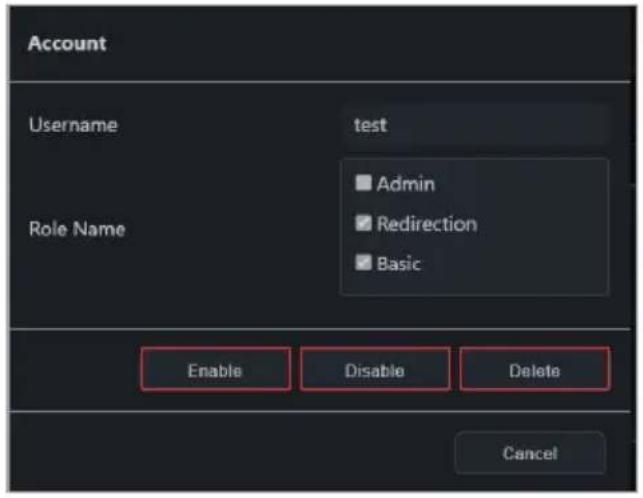The width and height of the screenshot is (643, 498).
Task: Click the Admin role label text
Action: pos(406,184)
